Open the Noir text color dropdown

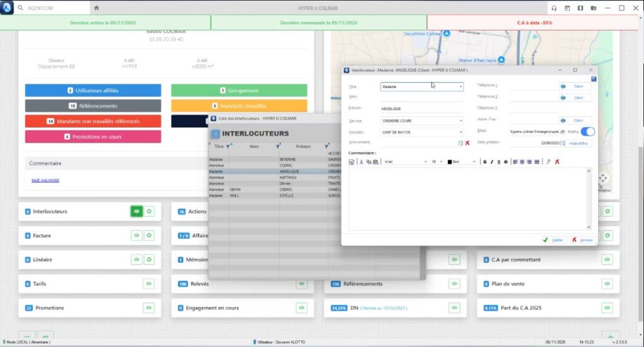462,162
